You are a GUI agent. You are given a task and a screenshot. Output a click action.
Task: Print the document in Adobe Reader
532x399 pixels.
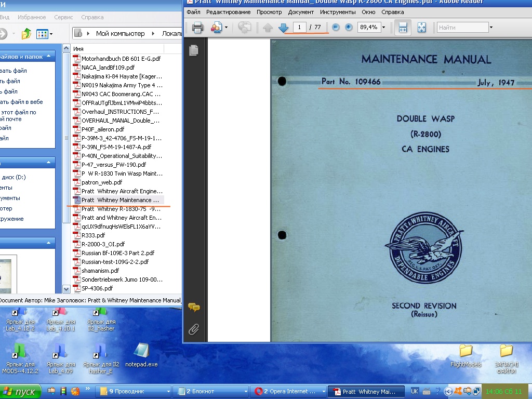[198, 28]
